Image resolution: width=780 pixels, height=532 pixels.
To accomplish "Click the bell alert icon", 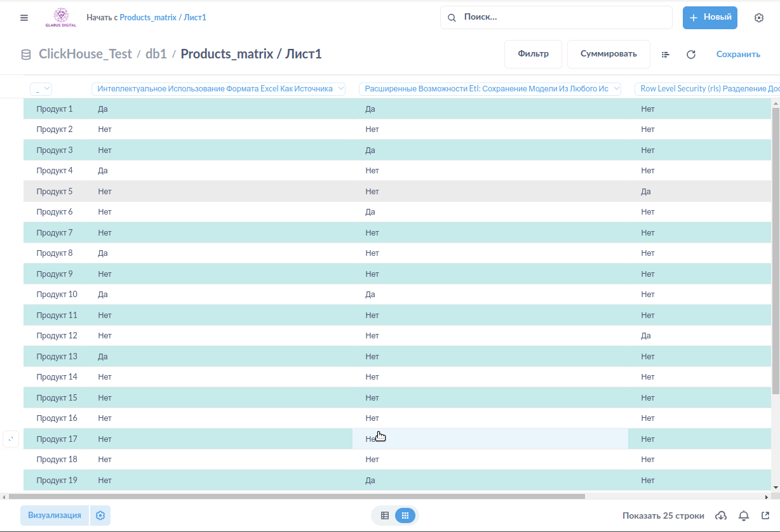I will 744,515.
